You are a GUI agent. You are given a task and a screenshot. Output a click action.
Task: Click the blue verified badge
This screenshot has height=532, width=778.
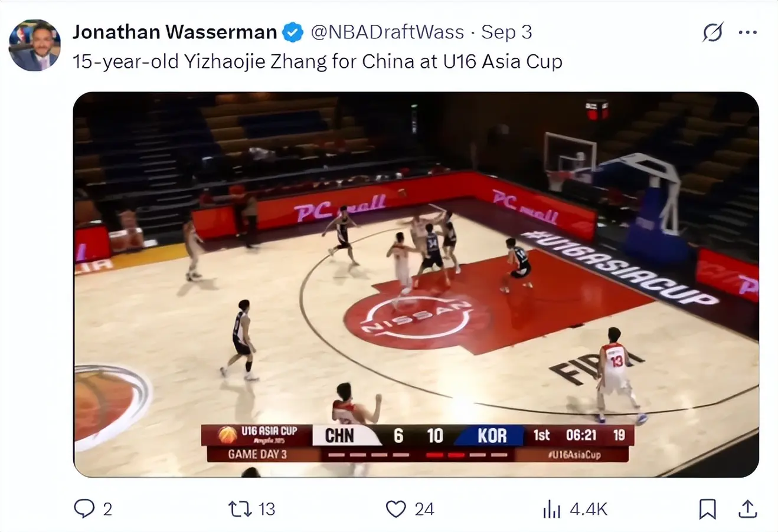point(293,32)
